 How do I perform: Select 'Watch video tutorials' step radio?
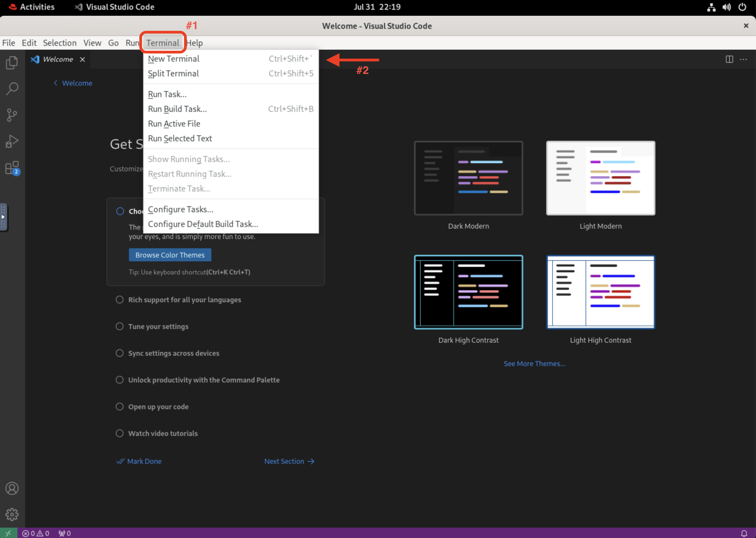coord(119,433)
